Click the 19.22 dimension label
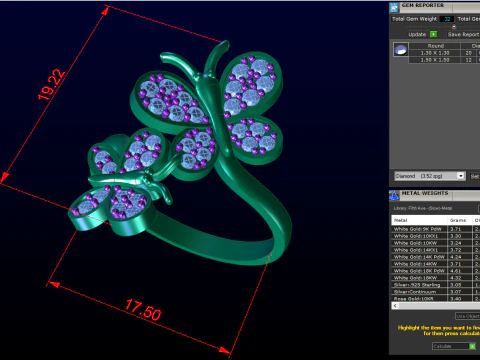480x360 pixels. 52,84
